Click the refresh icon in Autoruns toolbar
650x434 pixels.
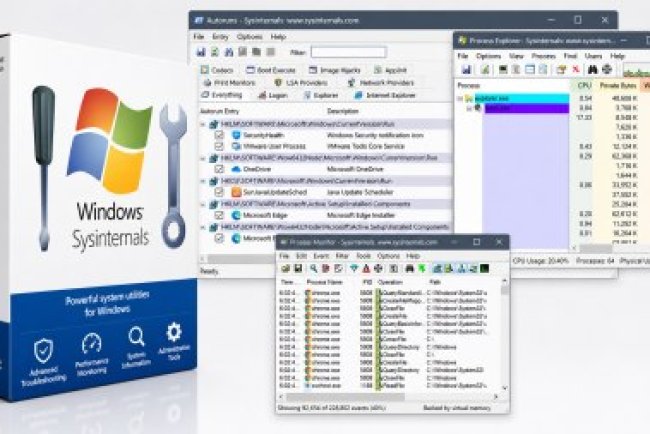(215, 52)
